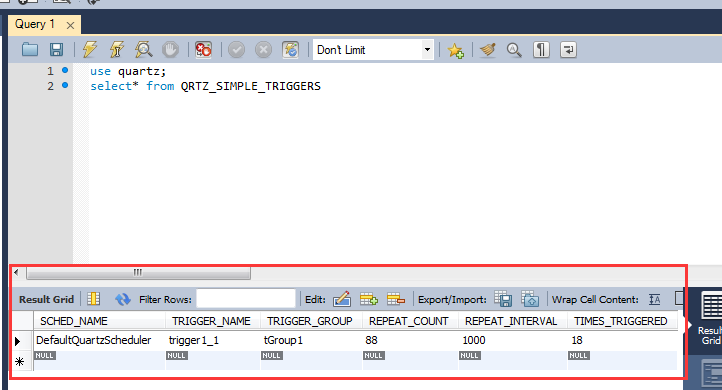Save the script with the floppy disk icon

(56, 49)
